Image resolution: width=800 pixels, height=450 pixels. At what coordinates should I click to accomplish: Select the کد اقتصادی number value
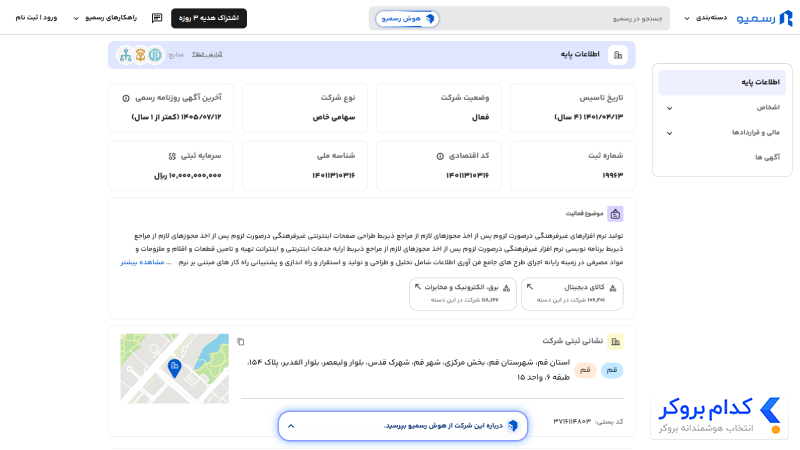click(x=468, y=175)
